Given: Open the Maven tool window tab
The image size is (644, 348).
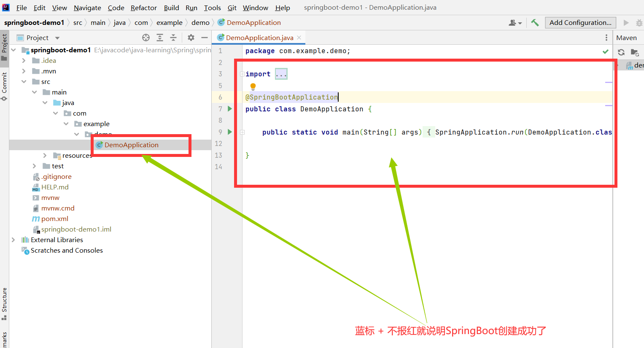Looking at the screenshot, I should [626, 38].
